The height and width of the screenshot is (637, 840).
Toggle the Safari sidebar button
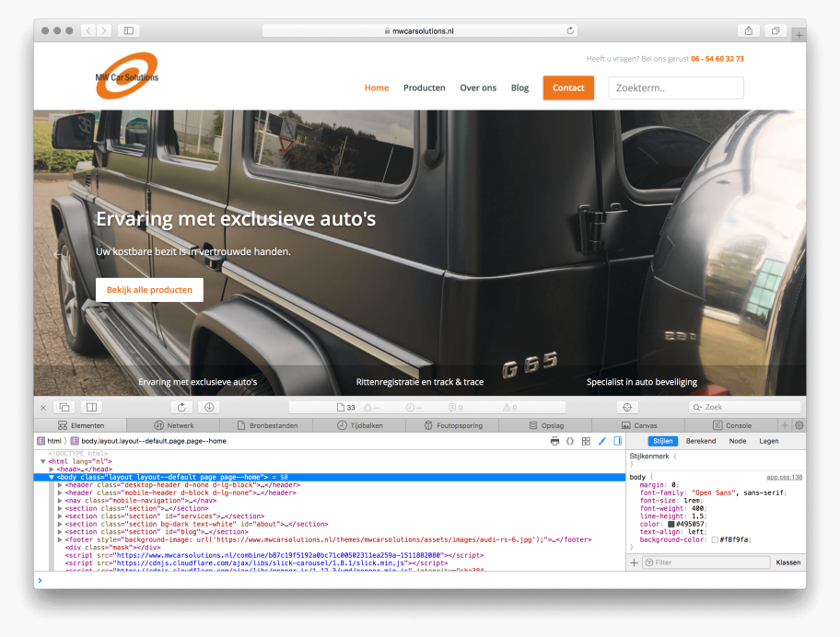129,30
